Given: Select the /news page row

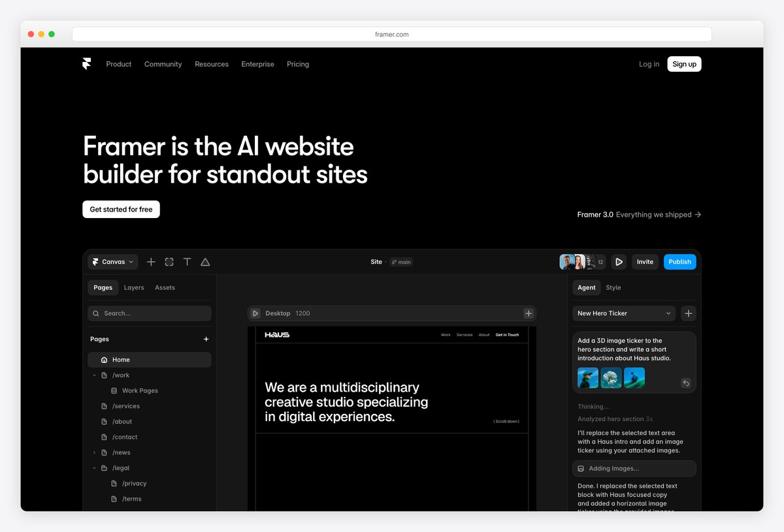Looking at the screenshot, I should point(150,452).
